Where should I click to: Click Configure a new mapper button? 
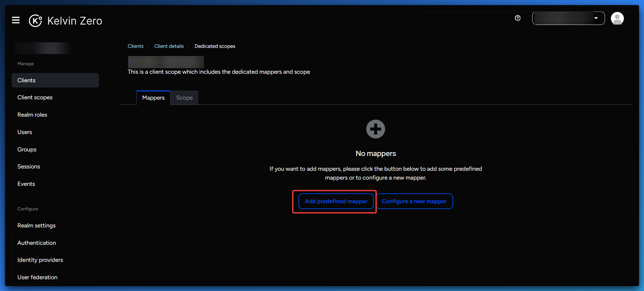[414, 201]
